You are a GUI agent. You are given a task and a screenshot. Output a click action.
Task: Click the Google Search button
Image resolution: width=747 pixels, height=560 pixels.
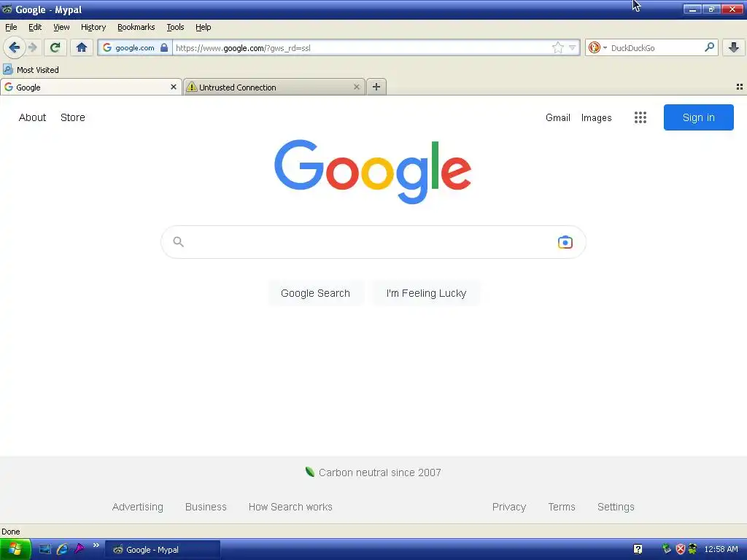tap(315, 293)
